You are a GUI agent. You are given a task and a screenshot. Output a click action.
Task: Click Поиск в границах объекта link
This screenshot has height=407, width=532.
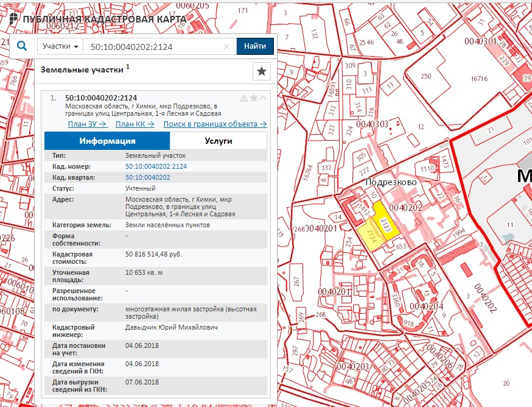[215, 124]
